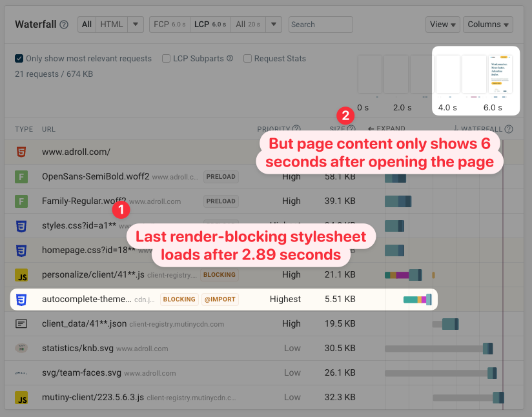Select the HTML file type icon for www.adroll.com
The height and width of the screenshot is (417, 532).
(x=21, y=152)
